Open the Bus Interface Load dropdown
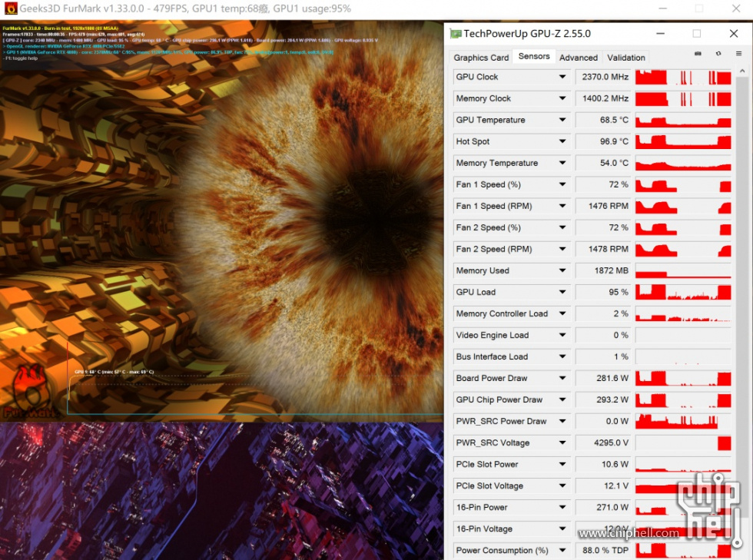This screenshot has height=560, width=753. click(562, 356)
